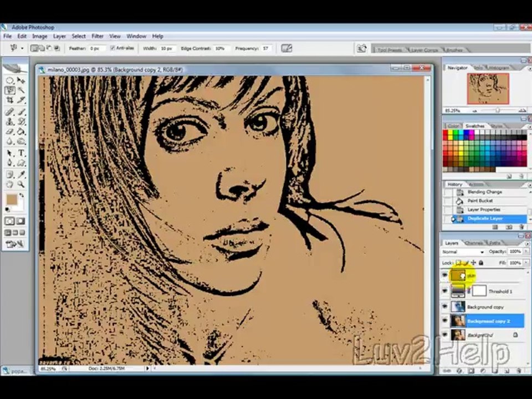
Task: Toggle Lock transparent pixels in Layers panel
Action: (x=458, y=263)
